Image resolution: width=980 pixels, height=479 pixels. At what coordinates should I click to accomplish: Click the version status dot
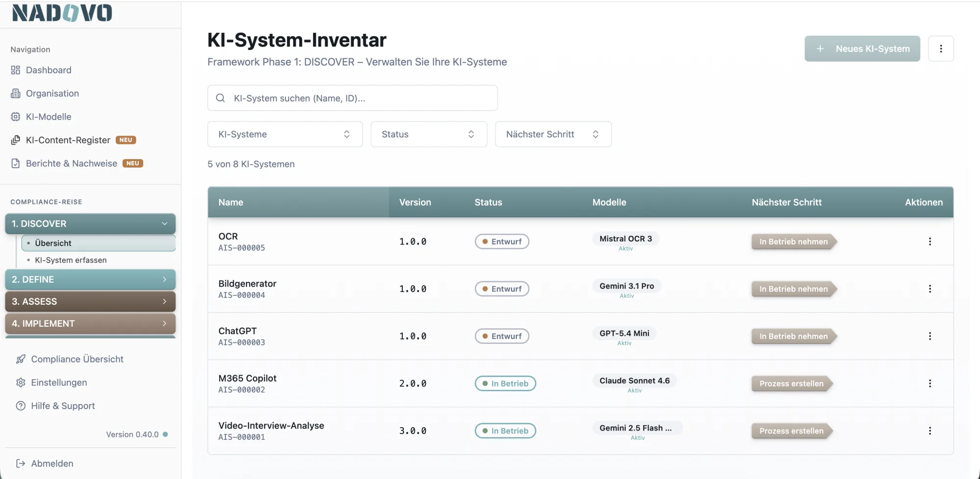click(166, 434)
